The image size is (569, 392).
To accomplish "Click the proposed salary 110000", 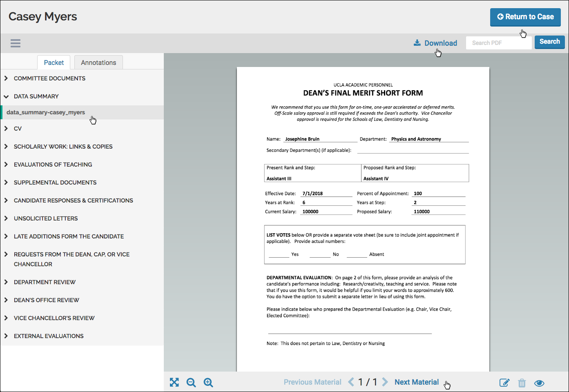I will (x=422, y=212).
